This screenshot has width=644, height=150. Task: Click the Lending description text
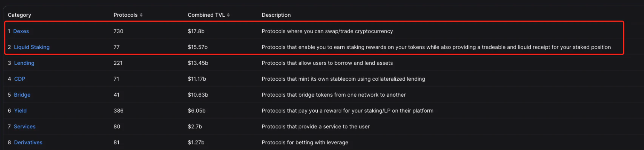(327, 63)
